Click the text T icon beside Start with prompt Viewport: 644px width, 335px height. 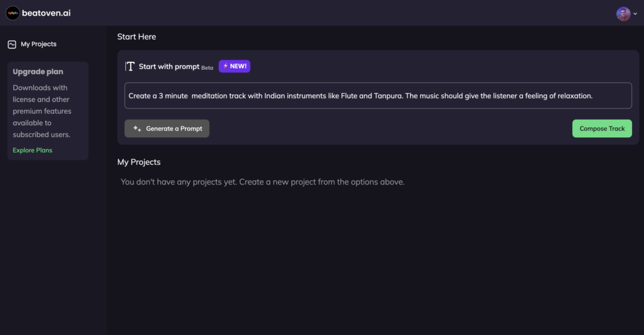[130, 66]
